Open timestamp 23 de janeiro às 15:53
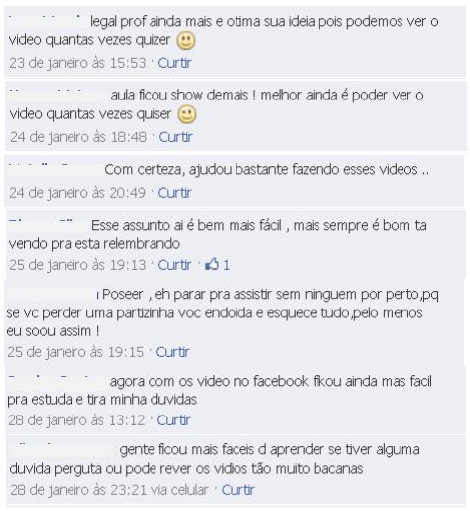The image size is (470, 511). tap(78, 63)
